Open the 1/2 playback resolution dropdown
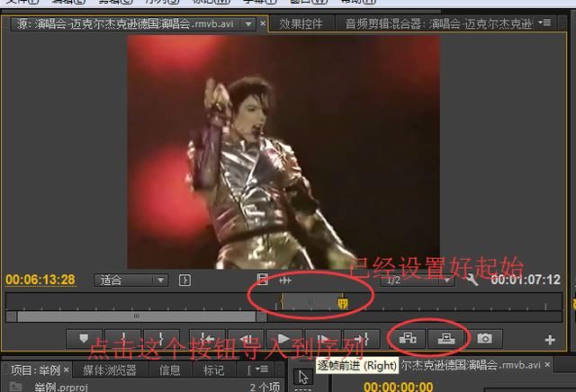The image size is (576, 392). point(416,280)
